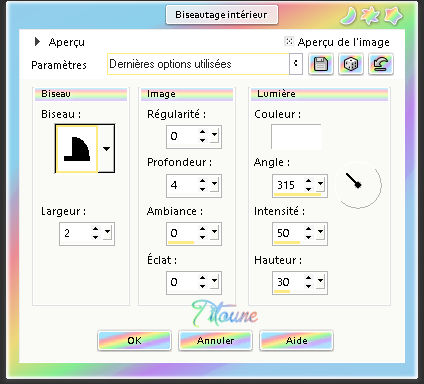Image resolution: width=424 pixels, height=384 pixels.
Task: Decrease Largeur with the down arrow
Action: click(96, 237)
